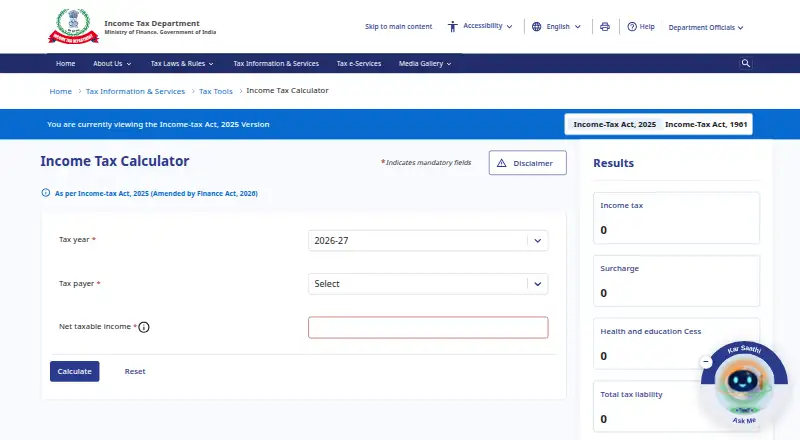Open the Tax payer Select dropdown
Image resolution: width=800 pixels, height=440 pixels.
428,284
